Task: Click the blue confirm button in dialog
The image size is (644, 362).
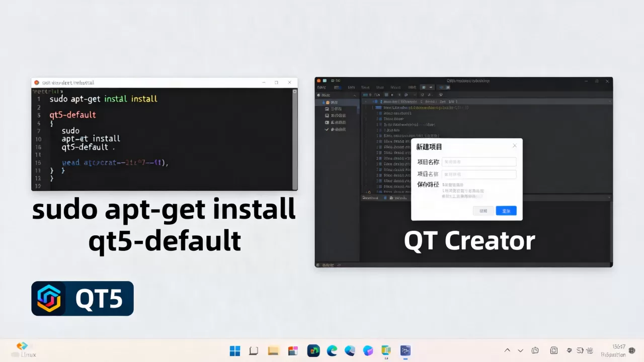Action: [x=506, y=211]
